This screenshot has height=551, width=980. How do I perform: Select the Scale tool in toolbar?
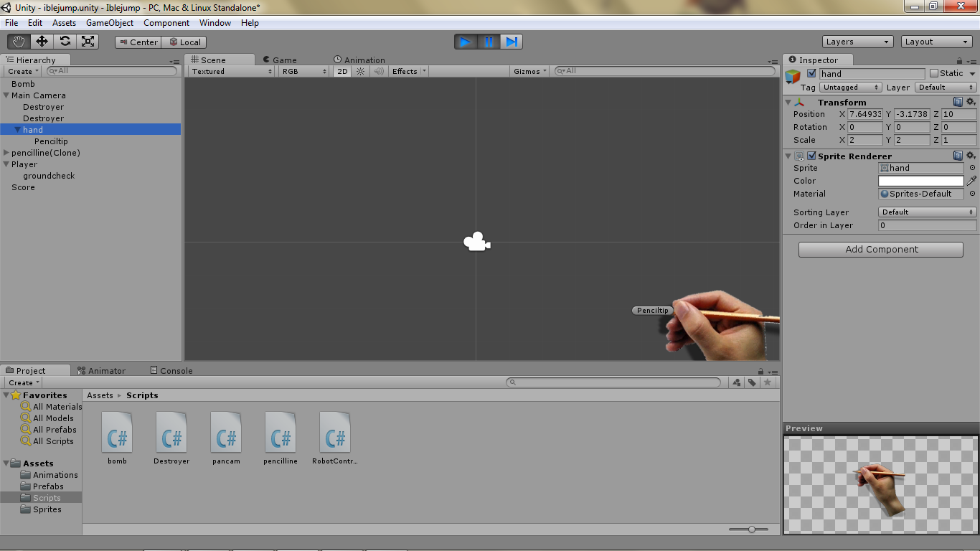[88, 42]
